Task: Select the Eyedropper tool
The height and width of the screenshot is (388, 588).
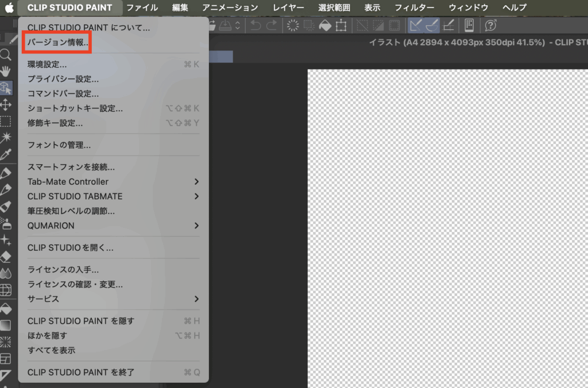Action: (x=6, y=154)
